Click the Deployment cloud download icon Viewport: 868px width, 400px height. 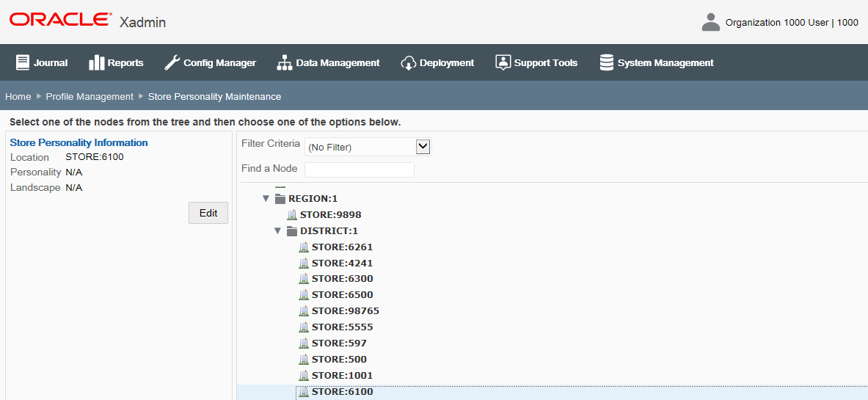coord(408,62)
